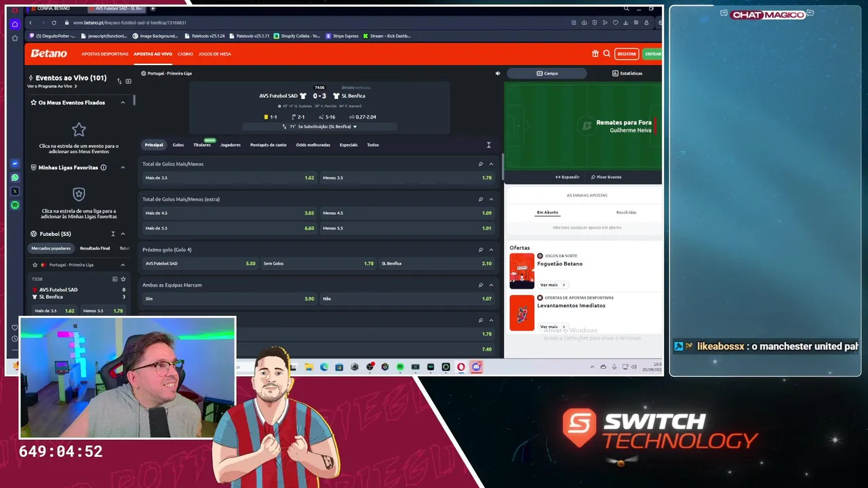
Task: Open the Levantamentos Imediatos offer thumbnail
Action: click(x=522, y=312)
